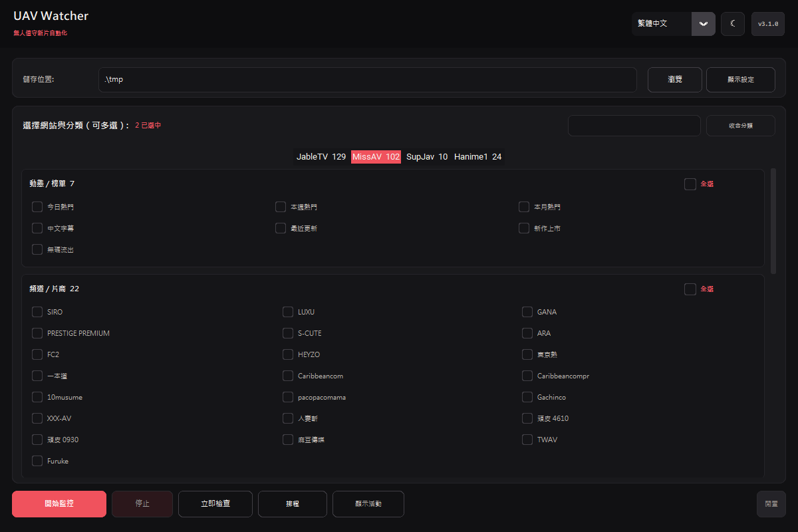Tick the Caribbeancompr checkbox
This screenshot has height=532, width=798.
point(527,376)
